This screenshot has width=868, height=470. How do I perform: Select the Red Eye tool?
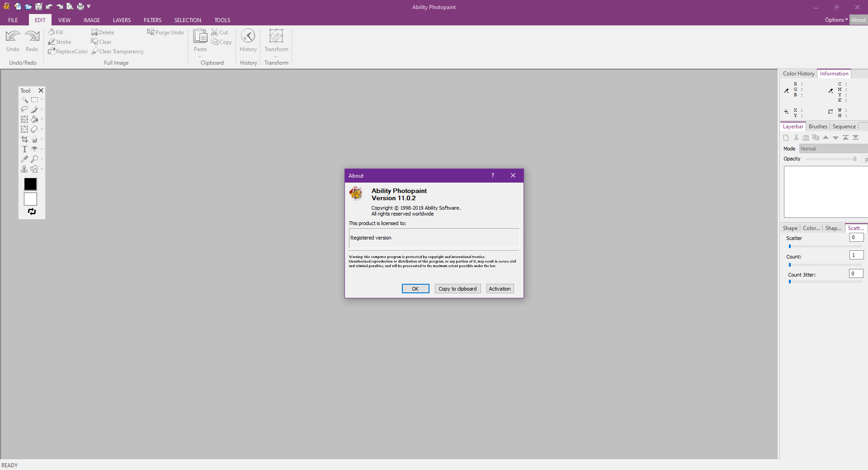click(34, 150)
